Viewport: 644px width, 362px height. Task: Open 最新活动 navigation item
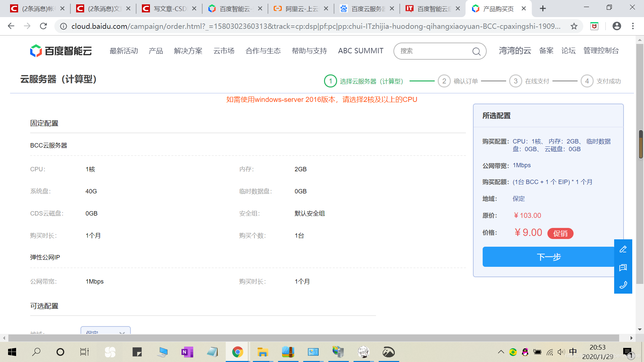(124, 51)
